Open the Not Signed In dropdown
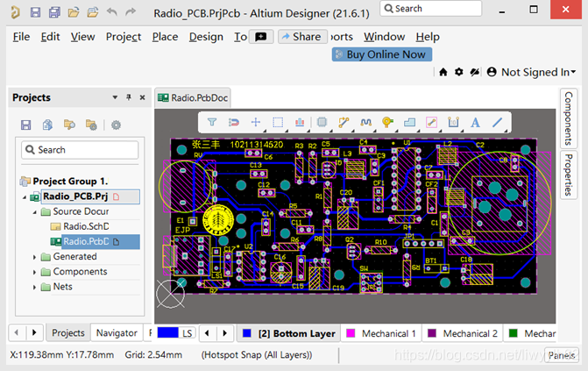 (535, 72)
